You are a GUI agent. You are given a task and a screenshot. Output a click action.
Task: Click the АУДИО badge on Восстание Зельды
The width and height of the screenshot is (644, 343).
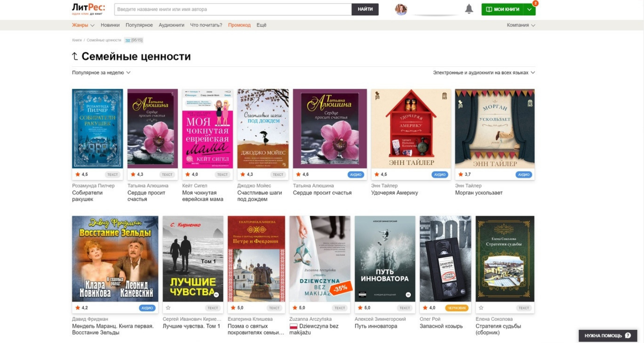point(147,308)
